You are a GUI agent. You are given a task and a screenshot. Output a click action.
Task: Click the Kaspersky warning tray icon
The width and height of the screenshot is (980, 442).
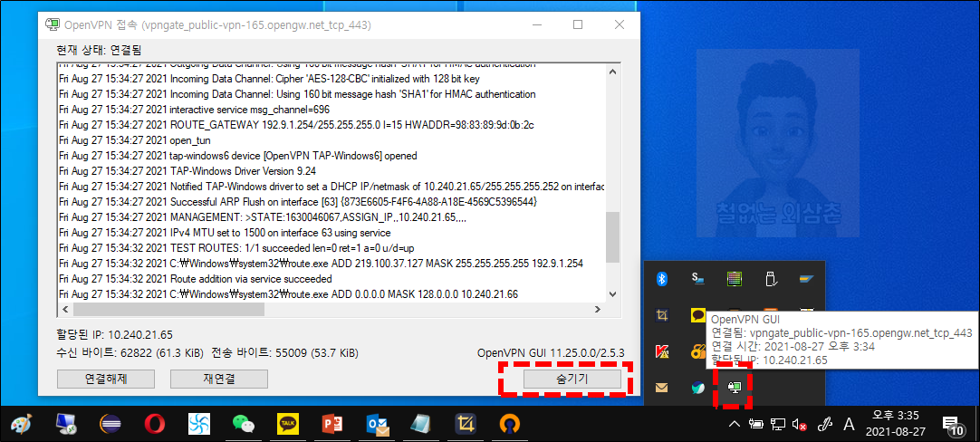tap(662, 351)
